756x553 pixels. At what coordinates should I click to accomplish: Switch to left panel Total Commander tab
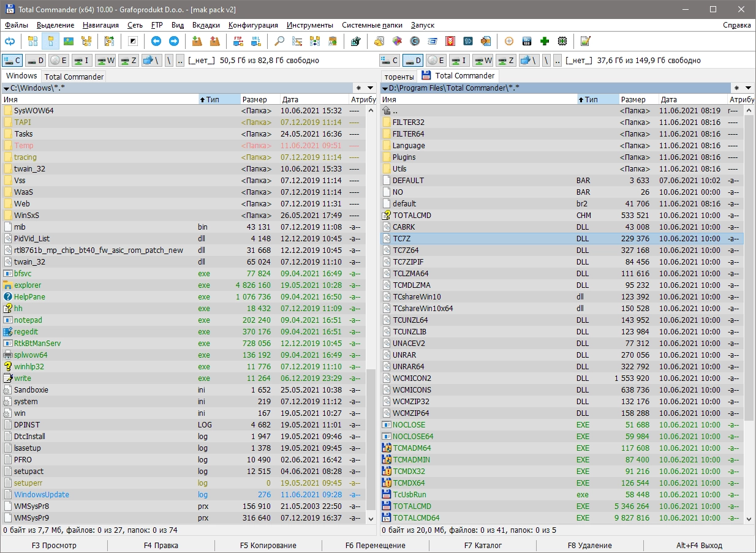point(74,77)
